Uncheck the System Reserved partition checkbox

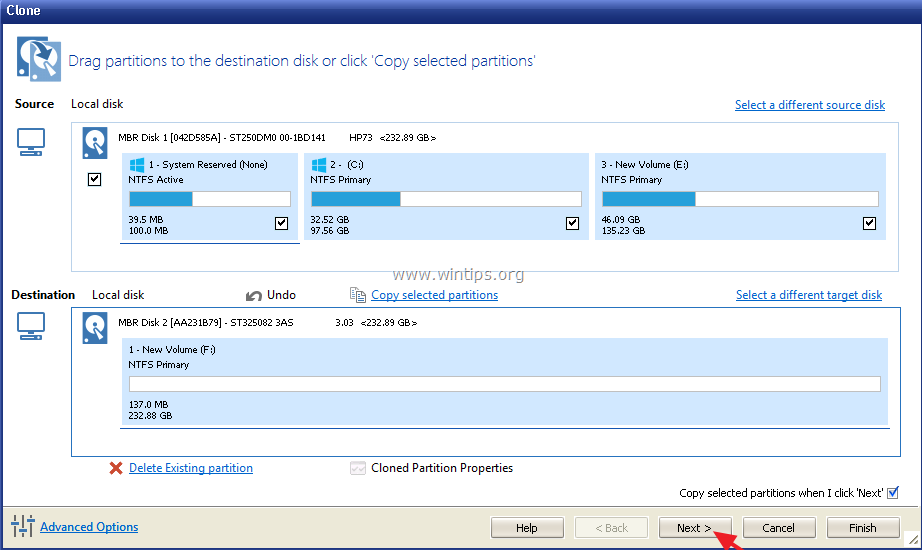(x=282, y=224)
